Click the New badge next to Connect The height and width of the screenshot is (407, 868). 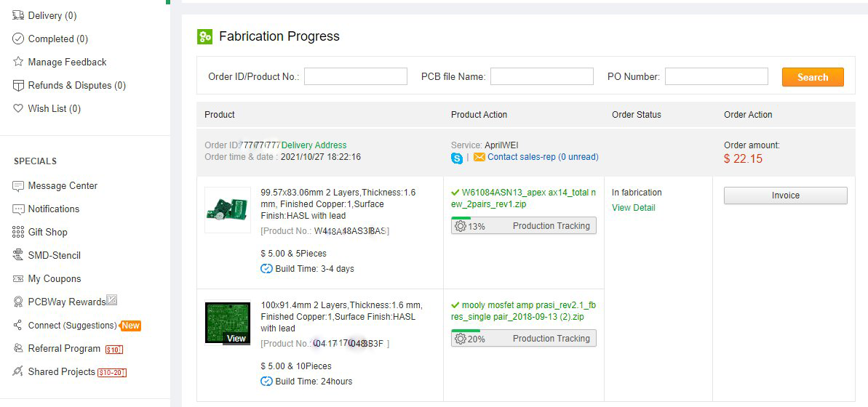pos(130,325)
